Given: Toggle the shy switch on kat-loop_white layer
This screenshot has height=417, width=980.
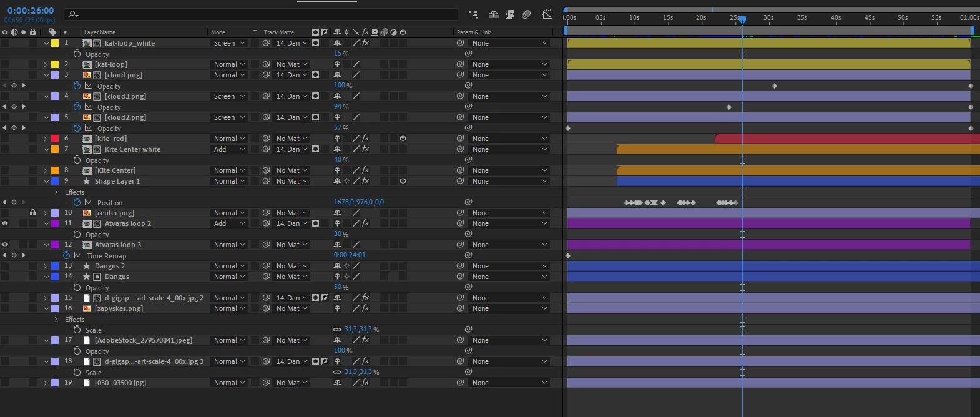Looking at the screenshot, I should point(337,43).
